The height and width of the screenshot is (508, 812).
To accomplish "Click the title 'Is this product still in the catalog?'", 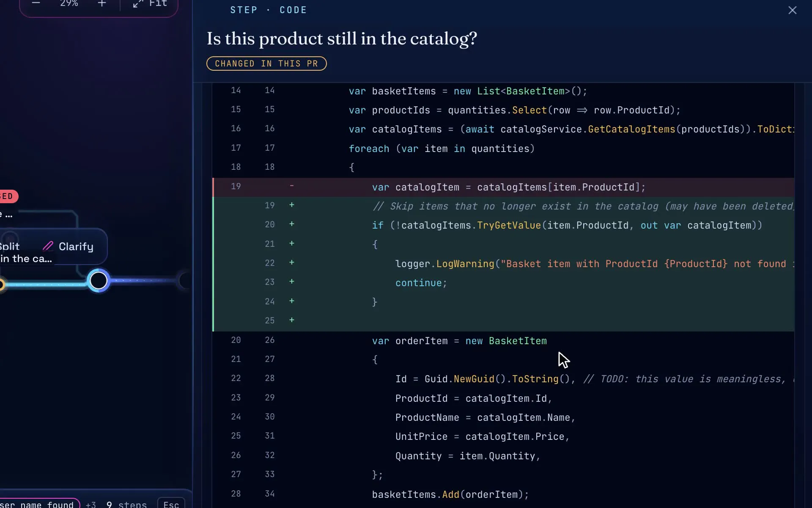I will [342, 39].
